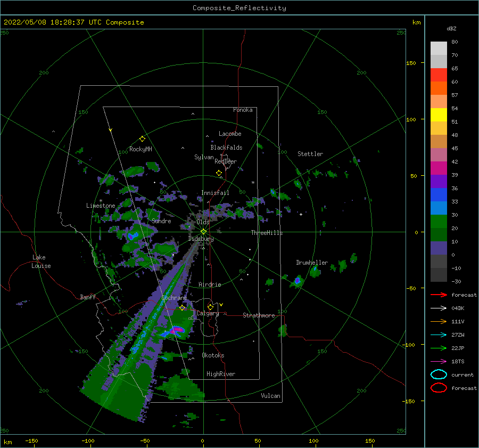Click the Lacombe city label

230,134
